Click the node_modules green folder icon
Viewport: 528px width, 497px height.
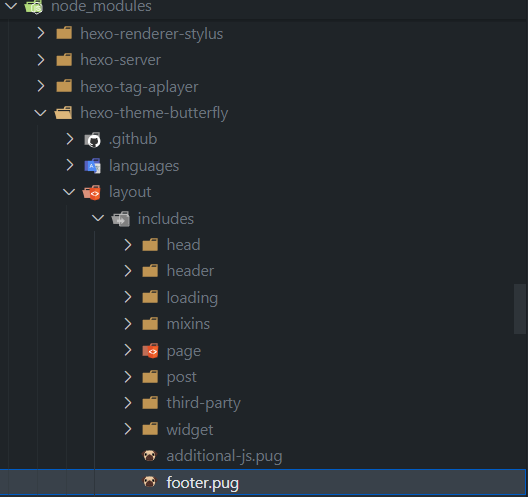[34, 6]
